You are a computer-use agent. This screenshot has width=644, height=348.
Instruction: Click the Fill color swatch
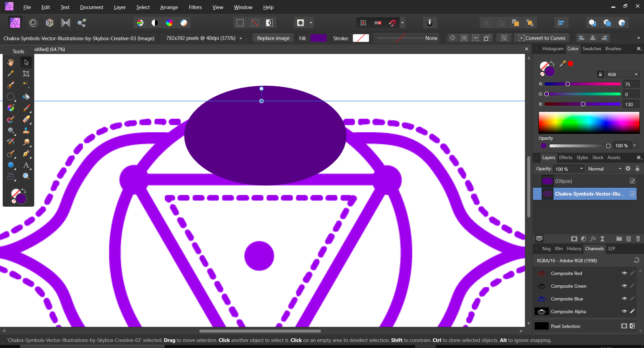coord(318,38)
